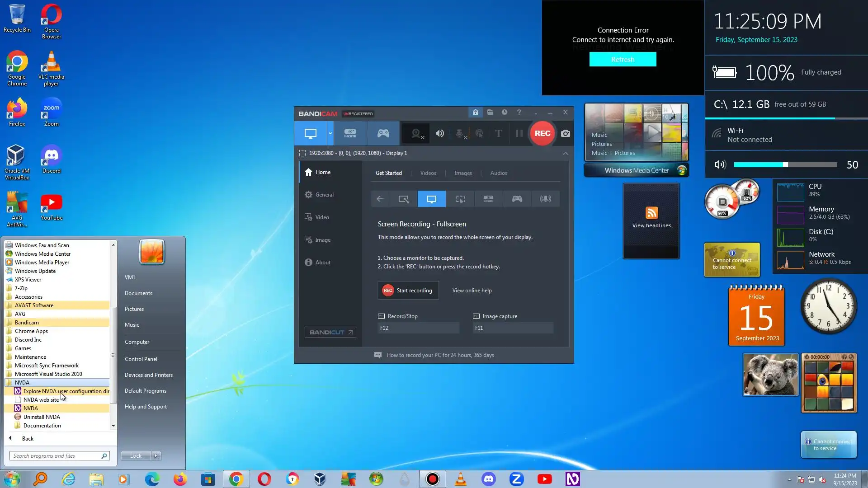The width and height of the screenshot is (868, 488).
Task: Toggle speaker sound recording icon
Action: (439, 133)
